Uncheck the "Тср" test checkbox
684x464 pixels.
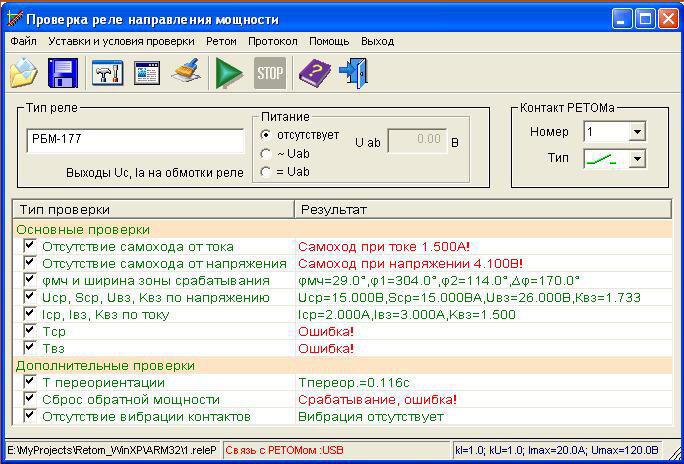[30, 329]
